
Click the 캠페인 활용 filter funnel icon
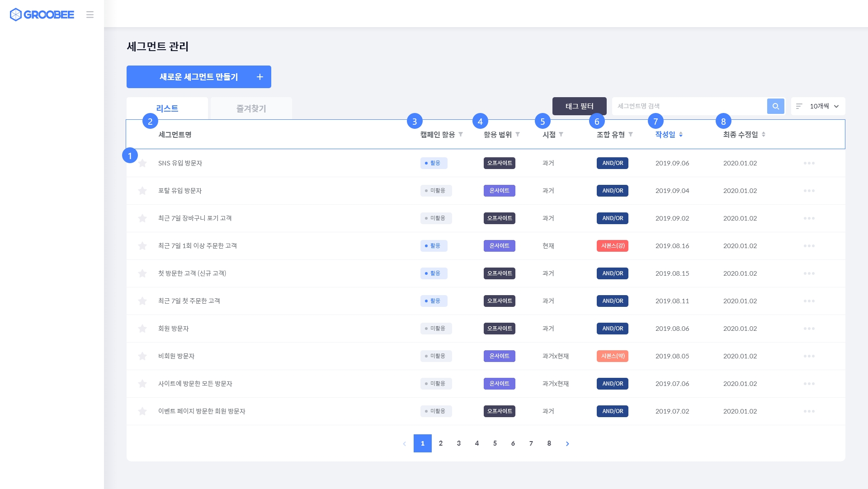(461, 134)
